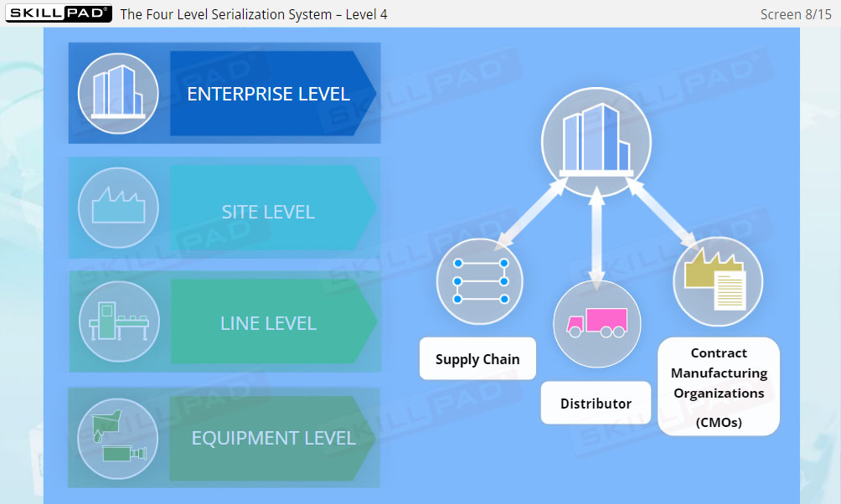The height and width of the screenshot is (504, 841).
Task: Select the EQUIPMENT LEVEL banner
Action: [266, 437]
